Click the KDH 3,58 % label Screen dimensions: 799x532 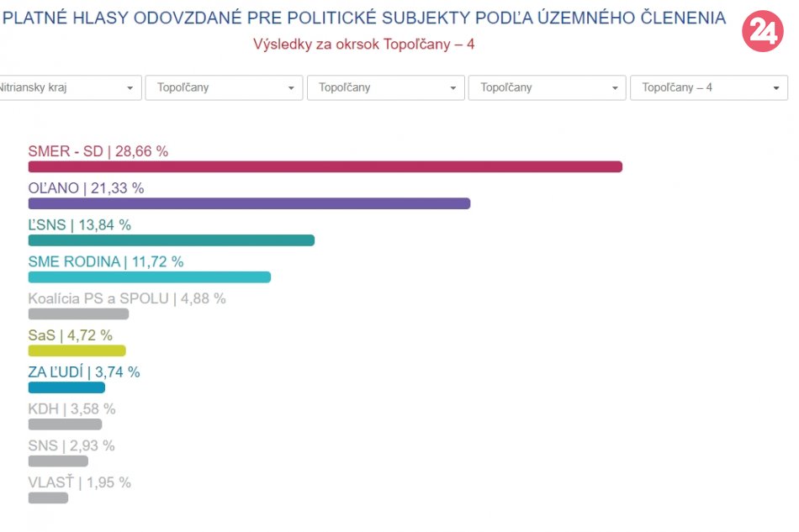(71, 409)
